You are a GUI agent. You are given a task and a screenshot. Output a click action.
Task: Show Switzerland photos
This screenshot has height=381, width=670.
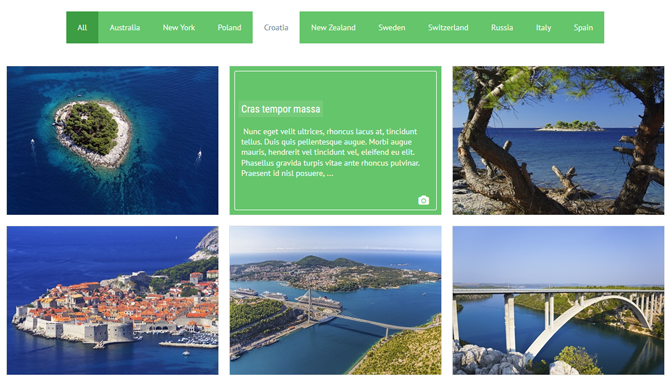[x=448, y=27]
